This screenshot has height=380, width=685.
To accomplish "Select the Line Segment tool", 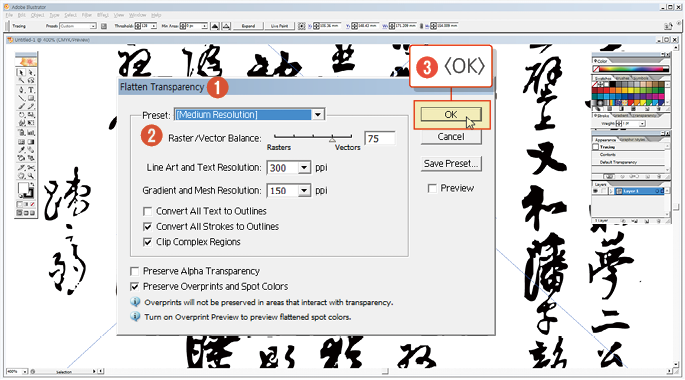I will click(x=21, y=98).
